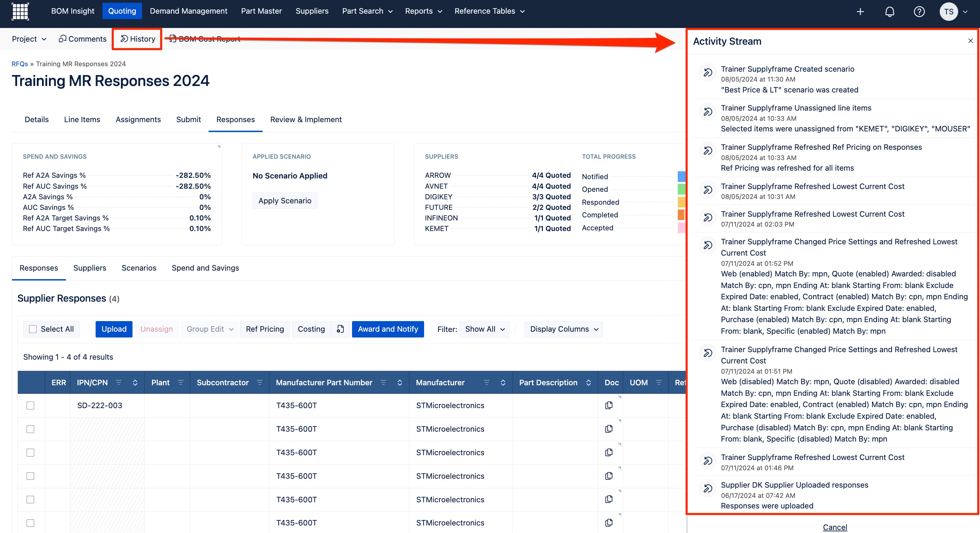
Task: Expand Reference Tables menu
Action: click(x=489, y=11)
